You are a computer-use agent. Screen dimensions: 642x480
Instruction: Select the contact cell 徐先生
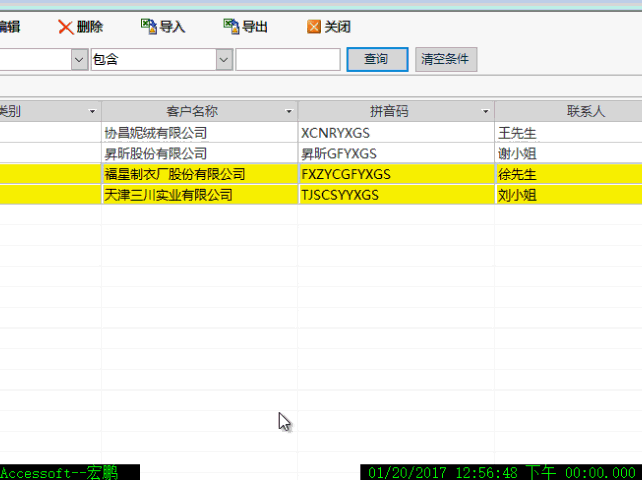(x=568, y=174)
